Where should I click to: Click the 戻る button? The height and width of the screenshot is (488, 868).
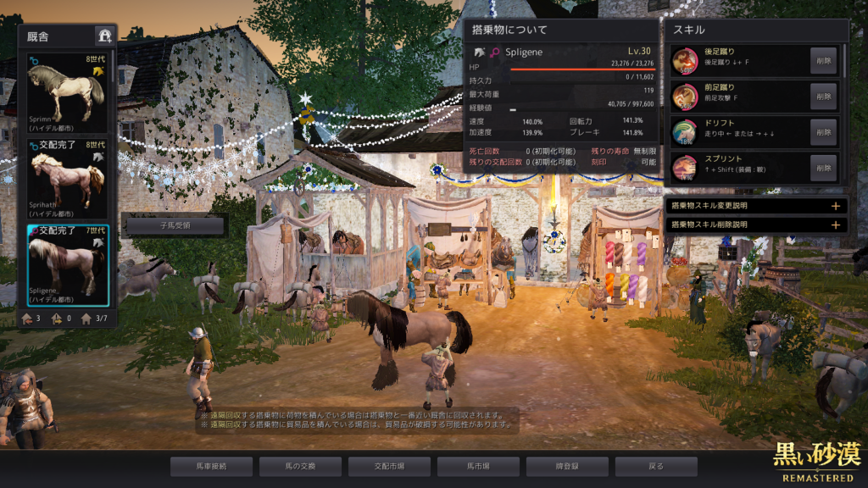(656, 466)
